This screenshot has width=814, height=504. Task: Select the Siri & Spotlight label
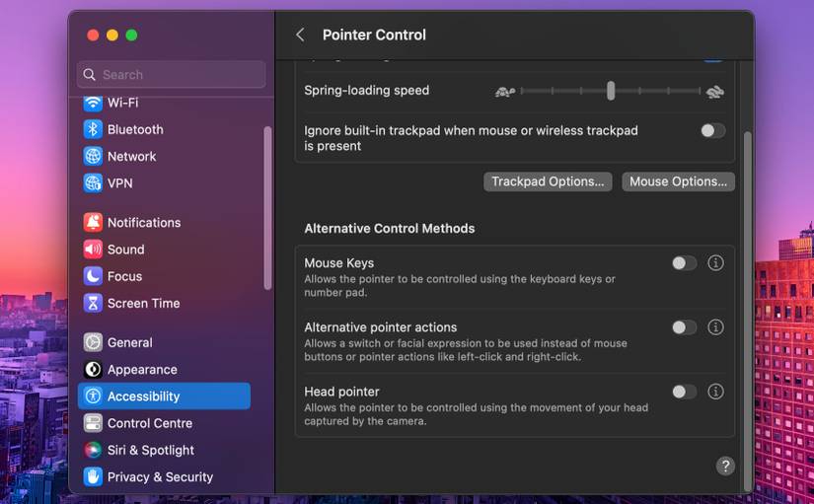151,450
